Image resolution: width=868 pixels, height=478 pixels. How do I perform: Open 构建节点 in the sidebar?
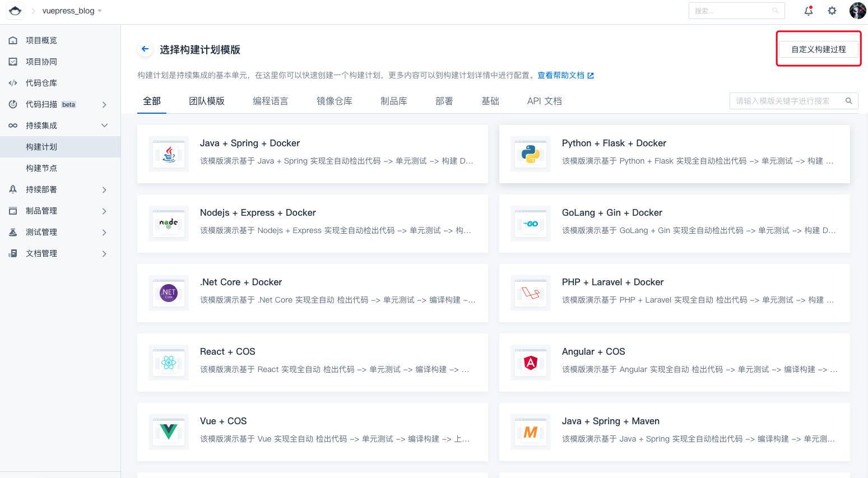pyautogui.click(x=41, y=168)
